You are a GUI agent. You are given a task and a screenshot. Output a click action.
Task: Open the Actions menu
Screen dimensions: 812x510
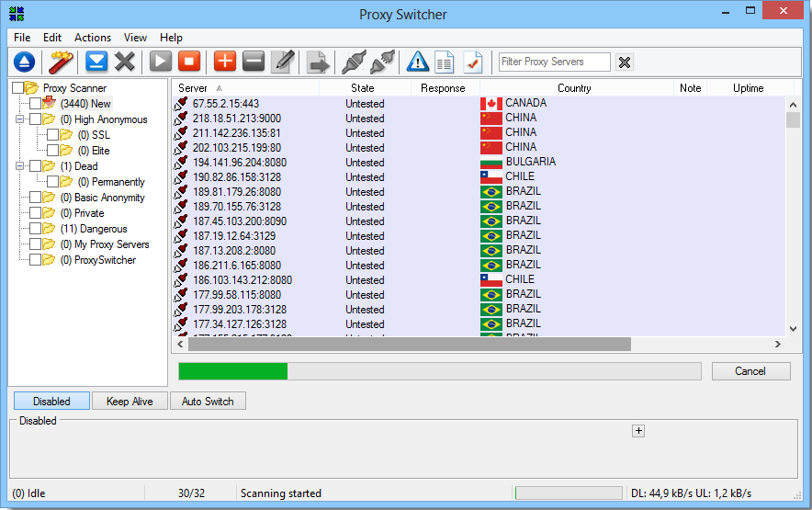(93, 38)
